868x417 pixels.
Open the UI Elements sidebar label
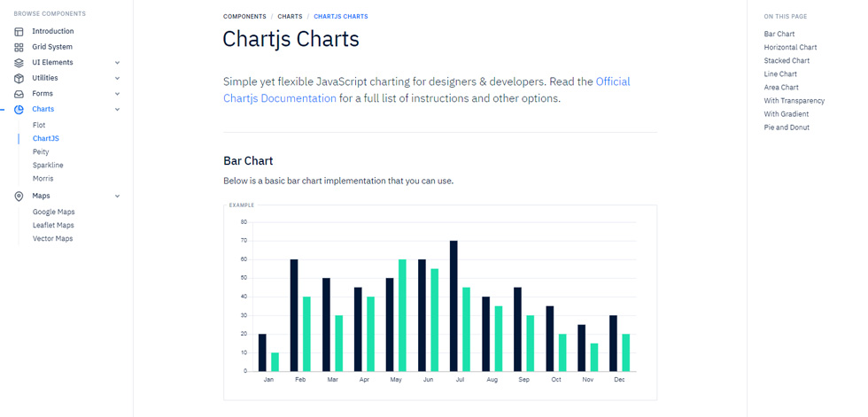tap(52, 63)
